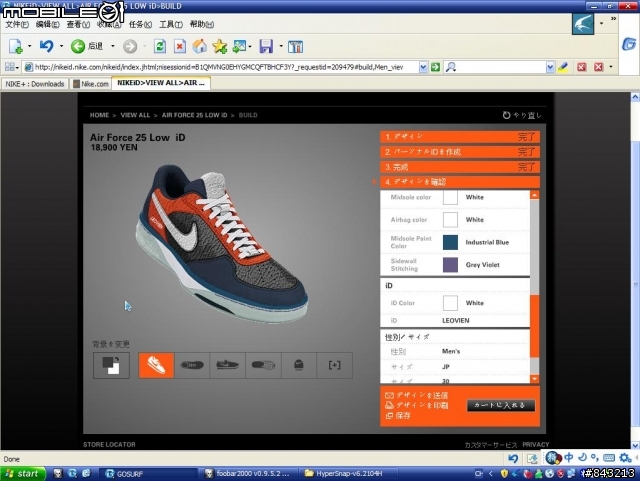
Task: Expand step 3 completion section bar
Action: coord(460,167)
